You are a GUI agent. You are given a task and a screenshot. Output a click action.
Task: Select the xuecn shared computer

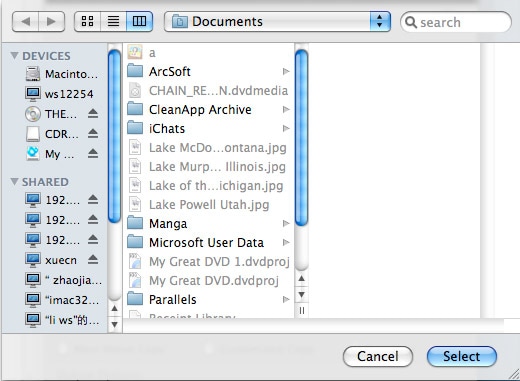[x=61, y=260]
